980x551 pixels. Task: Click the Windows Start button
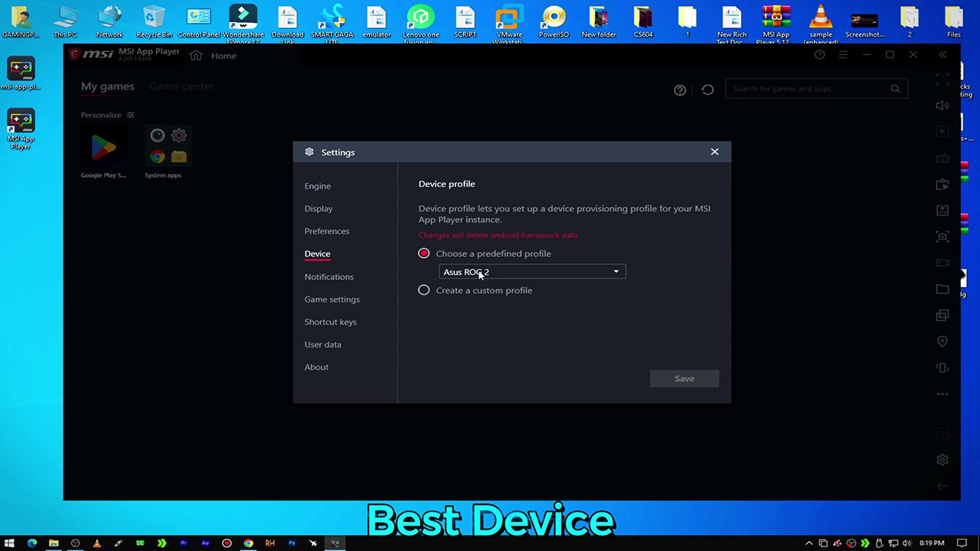click(x=10, y=543)
